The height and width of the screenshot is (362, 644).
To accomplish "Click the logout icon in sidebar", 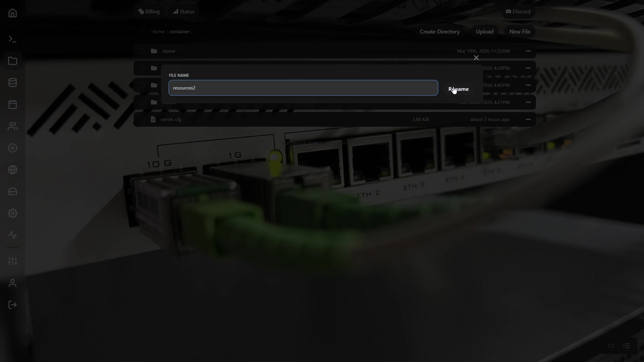I will (12, 305).
